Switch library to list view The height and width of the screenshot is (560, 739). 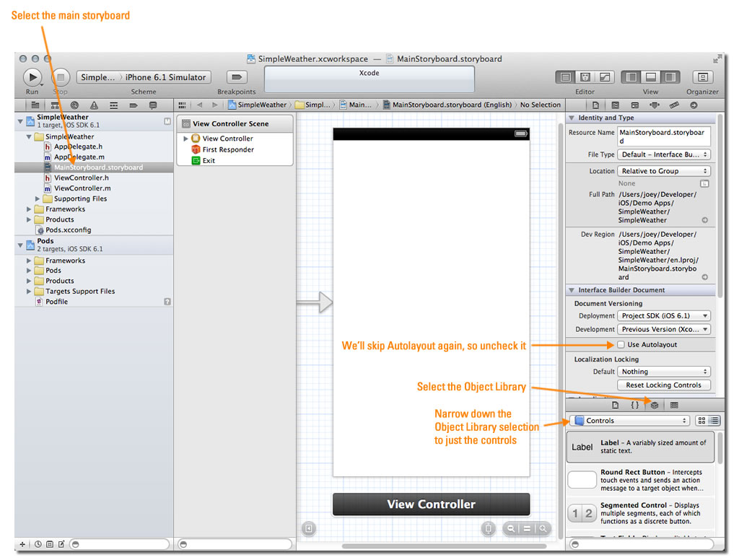click(x=714, y=421)
